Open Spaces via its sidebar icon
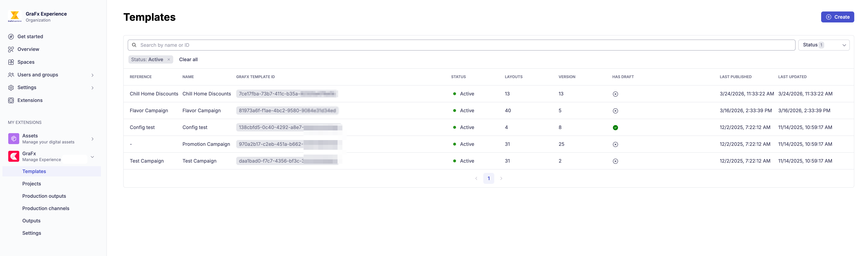868x256 pixels. pyautogui.click(x=11, y=62)
